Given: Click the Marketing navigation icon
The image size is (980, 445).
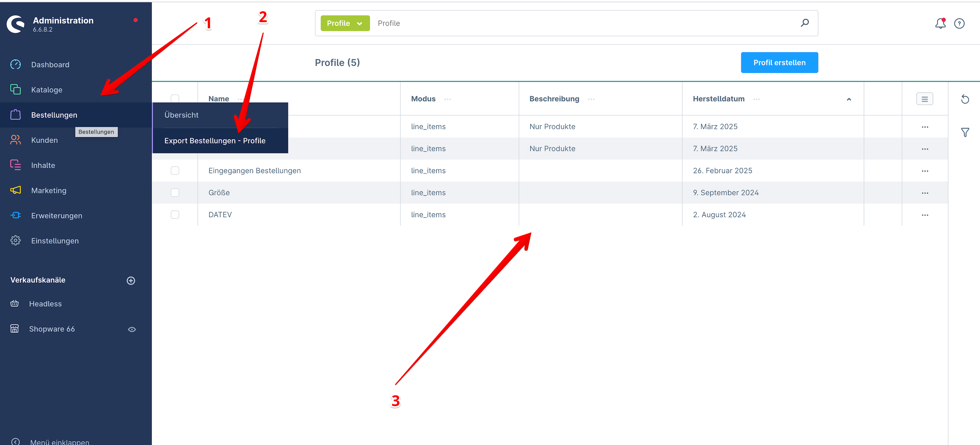Looking at the screenshot, I should coord(17,190).
